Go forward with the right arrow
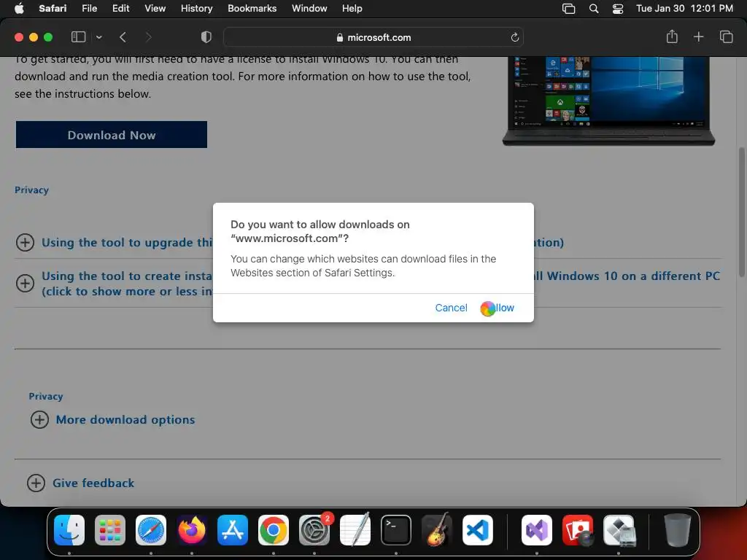 148,37
